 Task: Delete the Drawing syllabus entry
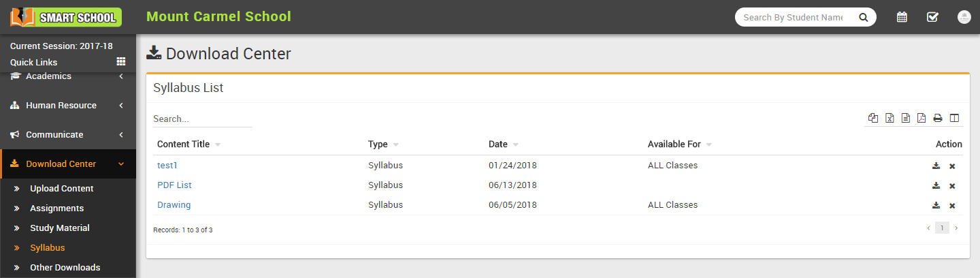pyautogui.click(x=952, y=206)
